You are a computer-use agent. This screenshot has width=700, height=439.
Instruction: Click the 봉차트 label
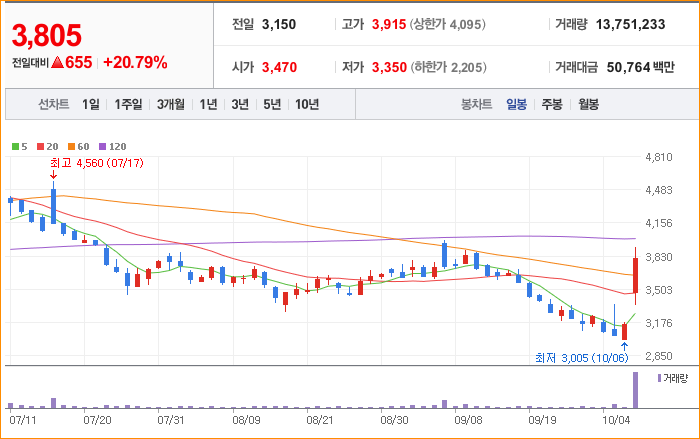coord(476,105)
